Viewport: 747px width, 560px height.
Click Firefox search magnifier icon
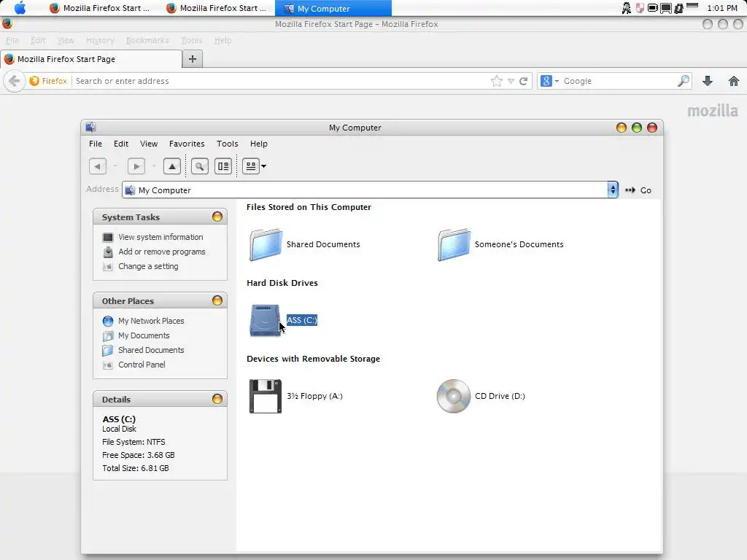(x=683, y=81)
